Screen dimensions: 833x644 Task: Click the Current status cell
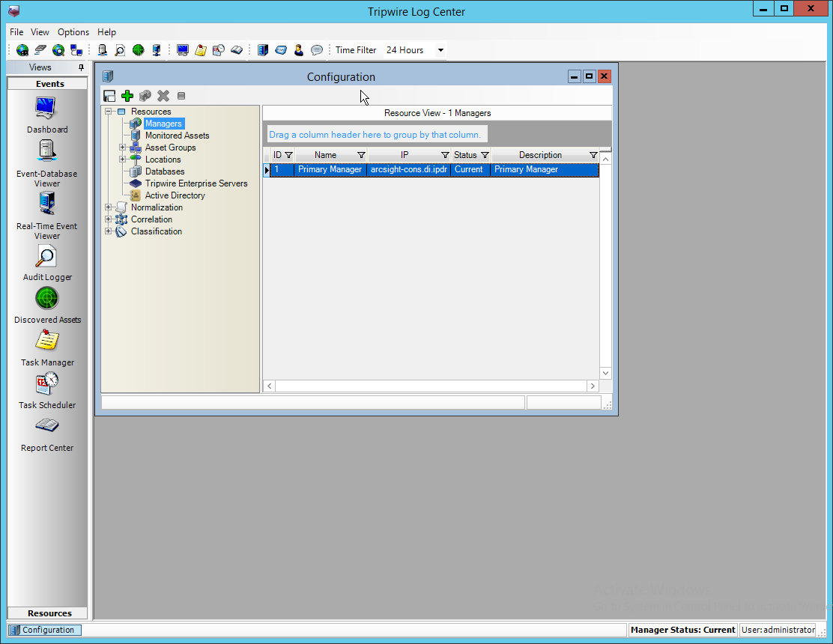[x=470, y=169]
